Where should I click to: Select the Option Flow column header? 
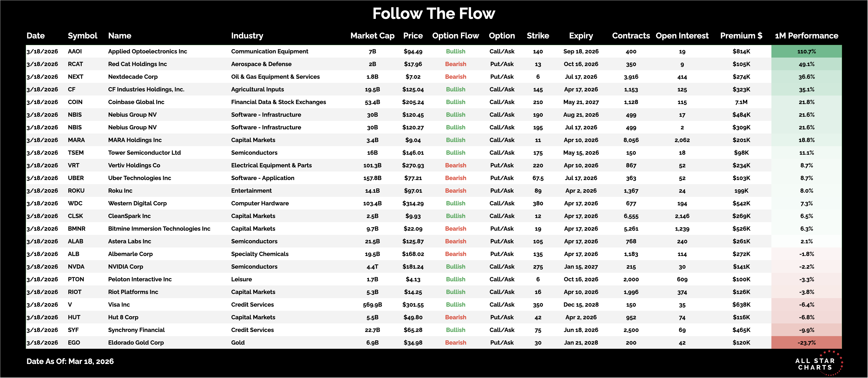click(x=455, y=36)
